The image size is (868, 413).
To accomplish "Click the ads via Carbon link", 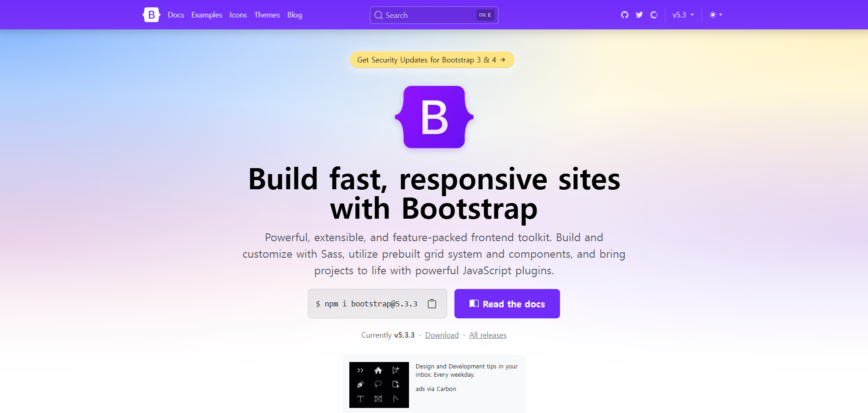I will point(436,389).
